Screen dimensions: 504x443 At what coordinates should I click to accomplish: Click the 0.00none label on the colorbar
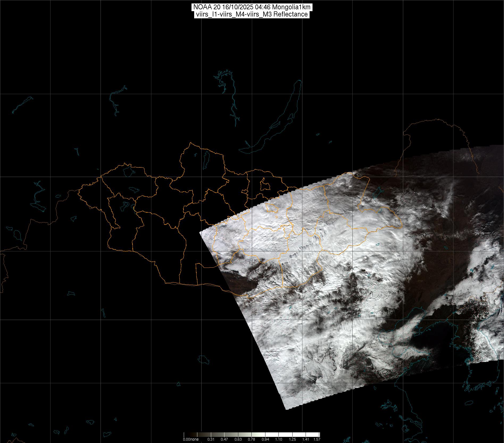191,439
